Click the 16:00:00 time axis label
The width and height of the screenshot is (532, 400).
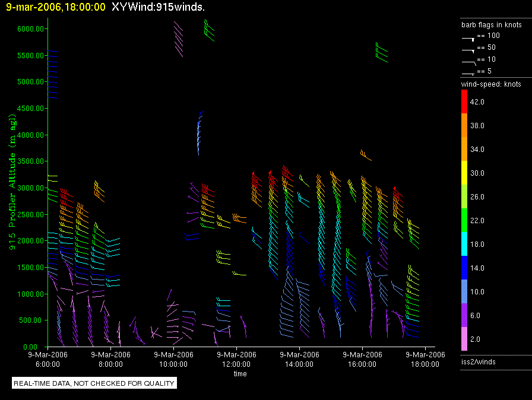point(362,364)
